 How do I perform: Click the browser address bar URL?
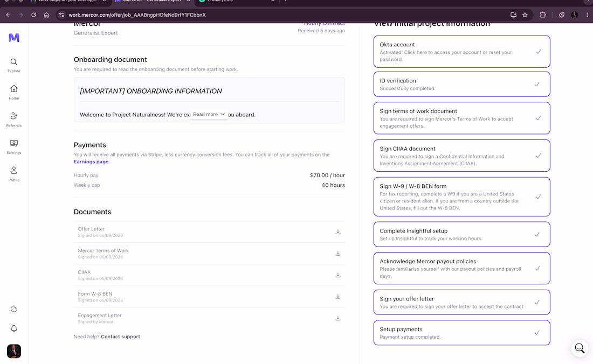(137, 15)
